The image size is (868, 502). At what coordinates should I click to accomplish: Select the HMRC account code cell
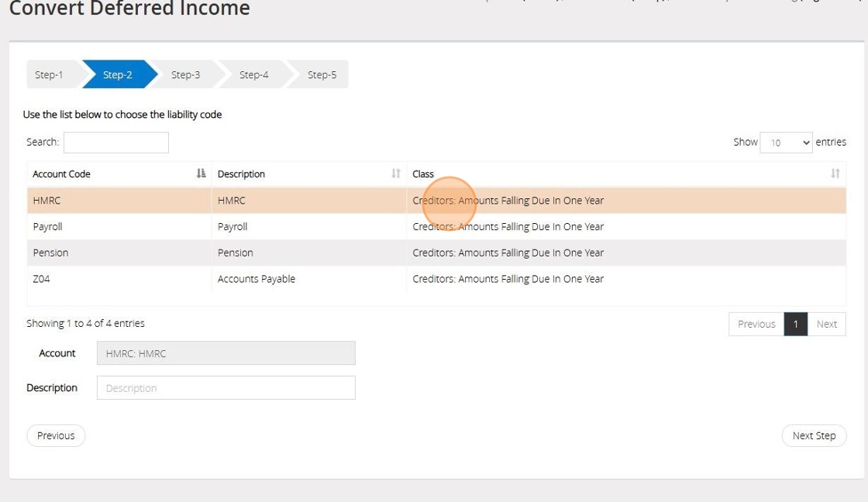coord(119,201)
